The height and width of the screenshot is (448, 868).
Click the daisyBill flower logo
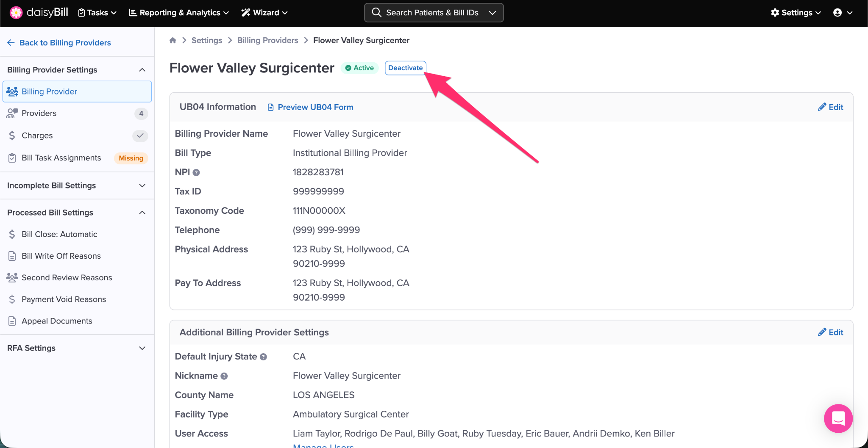[x=16, y=13]
